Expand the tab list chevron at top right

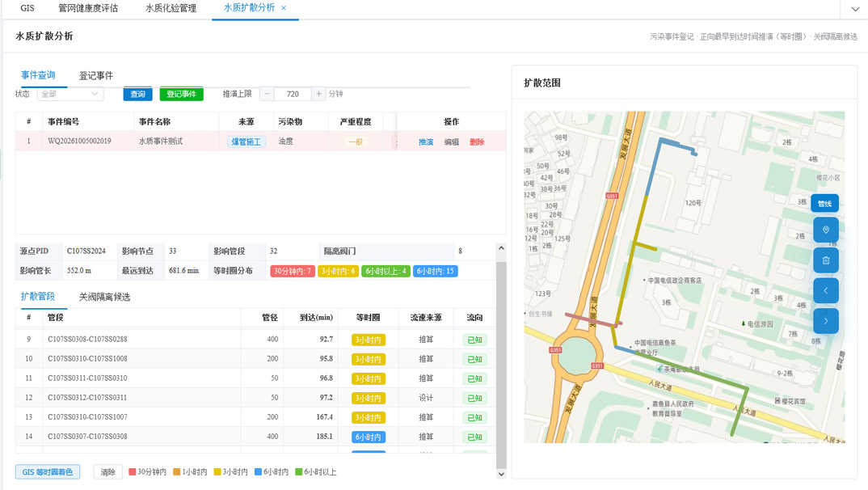(855, 9)
